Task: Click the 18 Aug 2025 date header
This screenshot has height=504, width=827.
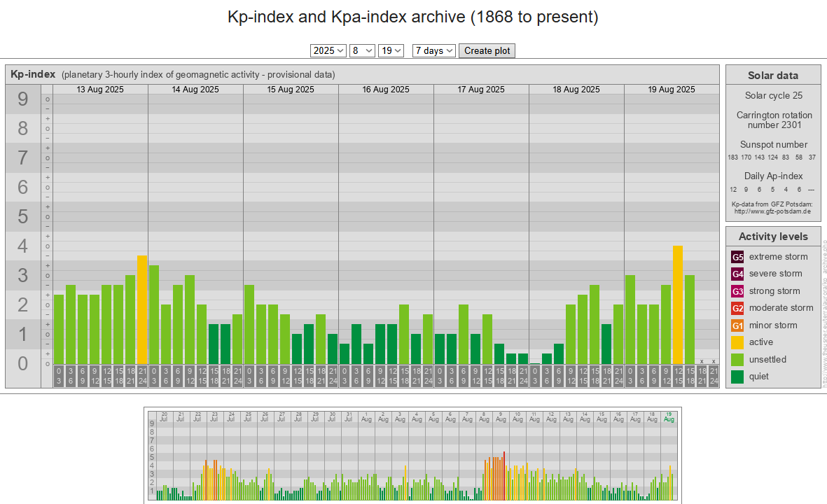Action: point(576,90)
